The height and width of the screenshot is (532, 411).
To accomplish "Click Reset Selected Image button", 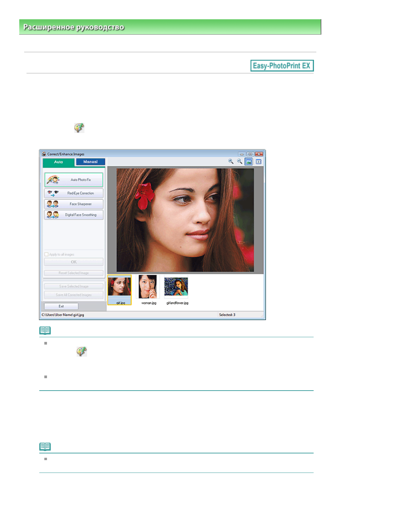I will [74, 273].
